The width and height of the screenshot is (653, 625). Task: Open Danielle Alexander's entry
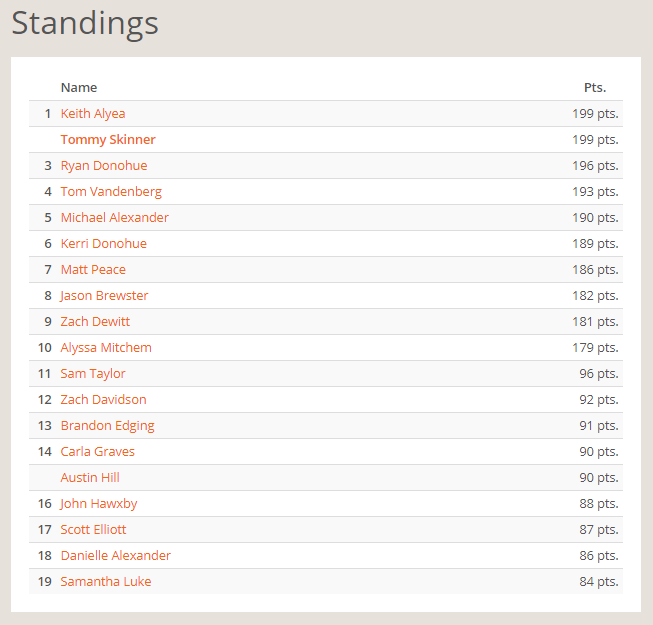point(116,556)
